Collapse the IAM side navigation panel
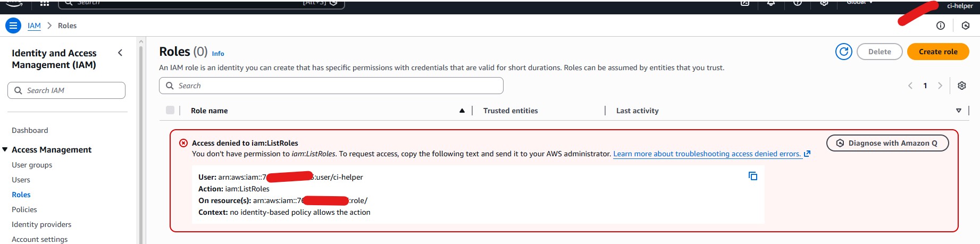Image resolution: width=980 pixels, height=244 pixels. [x=120, y=53]
